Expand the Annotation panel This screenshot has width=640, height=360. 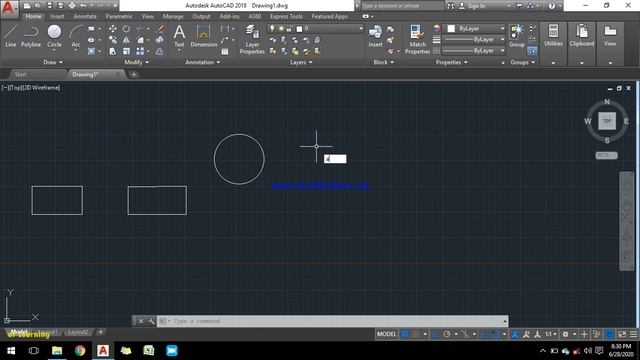coord(202,62)
